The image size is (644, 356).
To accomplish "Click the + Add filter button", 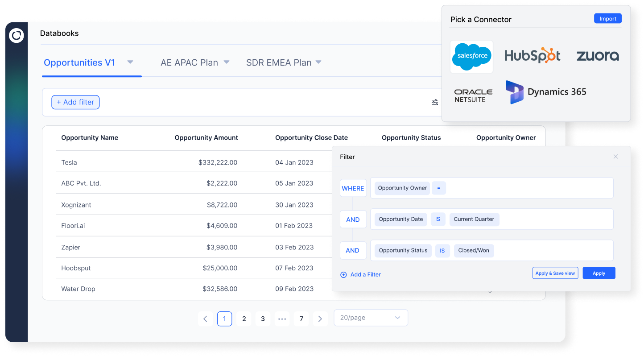I will (x=75, y=102).
